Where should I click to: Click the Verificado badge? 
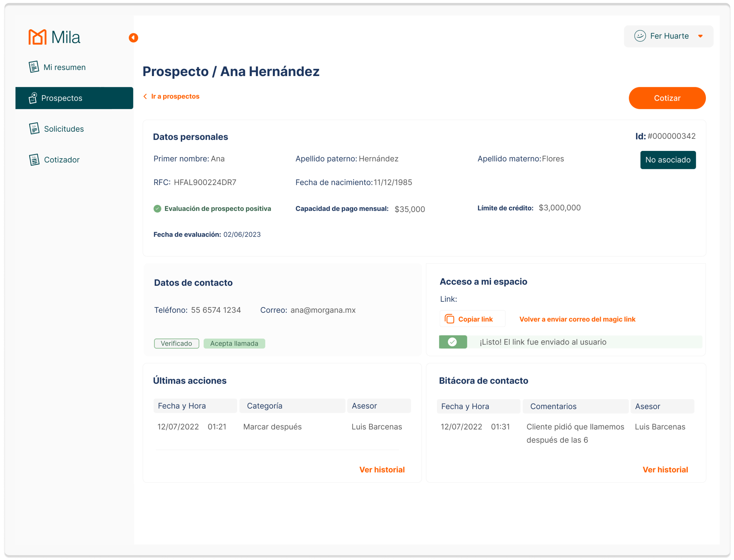point(177,343)
